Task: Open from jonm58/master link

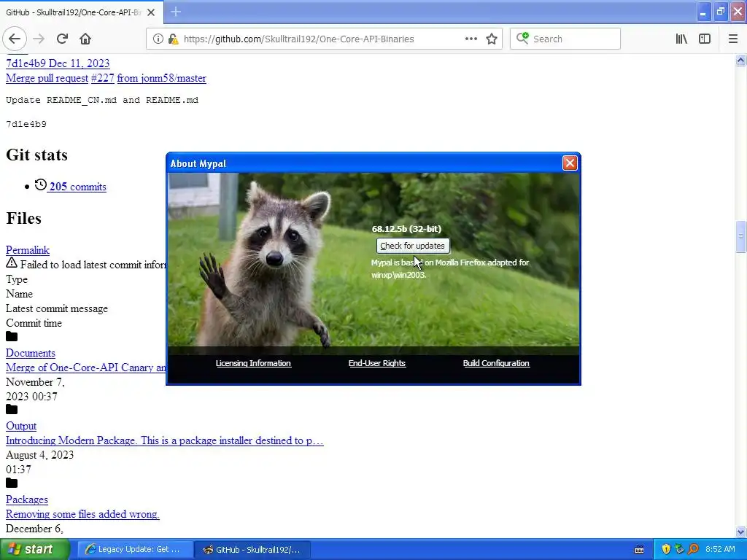Action: (x=161, y=78)
